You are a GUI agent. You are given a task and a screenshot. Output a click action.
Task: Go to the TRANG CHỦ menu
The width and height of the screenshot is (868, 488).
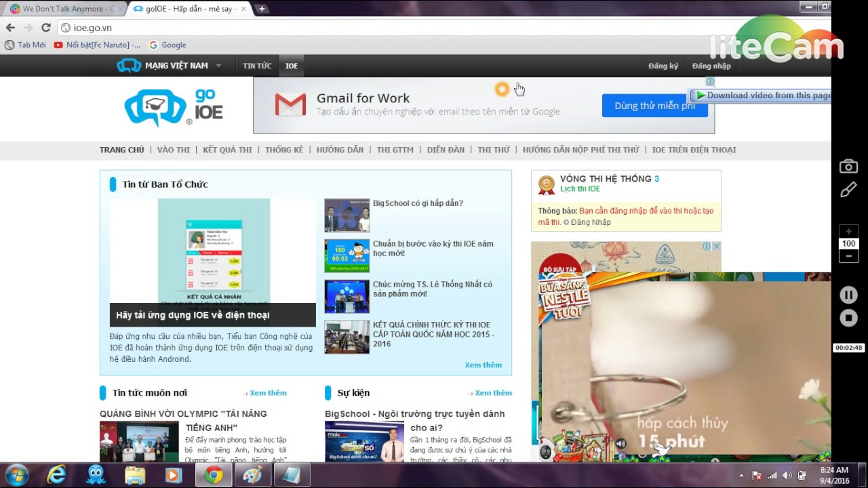(122, 150)
